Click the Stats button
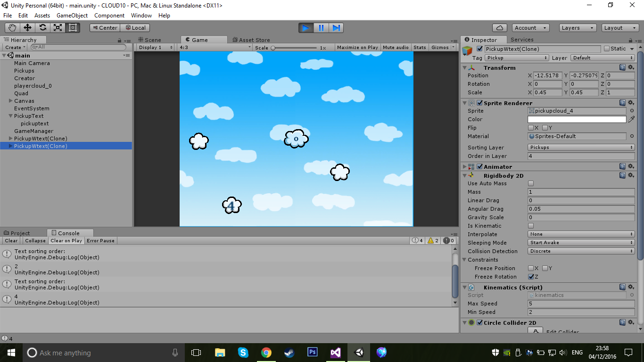 point(420,48)
